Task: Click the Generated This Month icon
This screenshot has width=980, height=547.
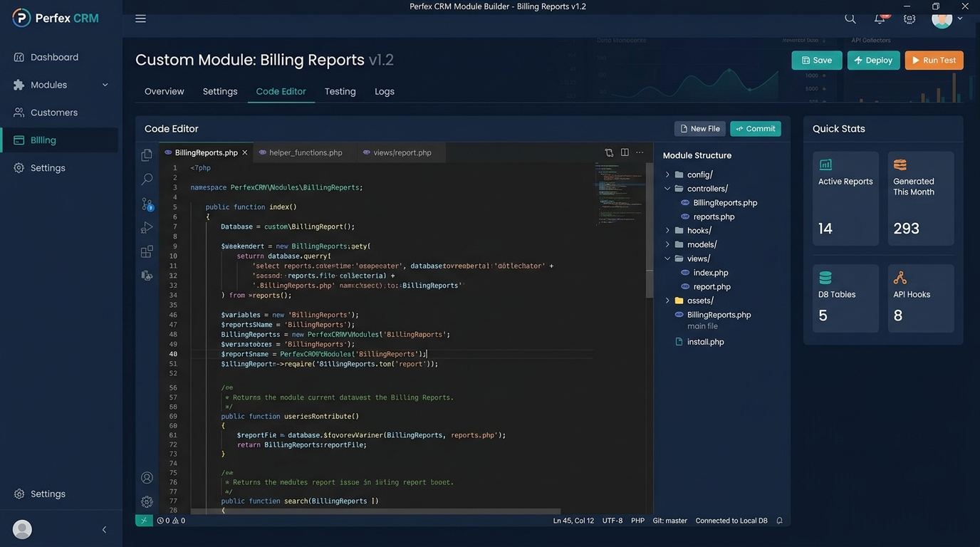Action: (900, 165)
